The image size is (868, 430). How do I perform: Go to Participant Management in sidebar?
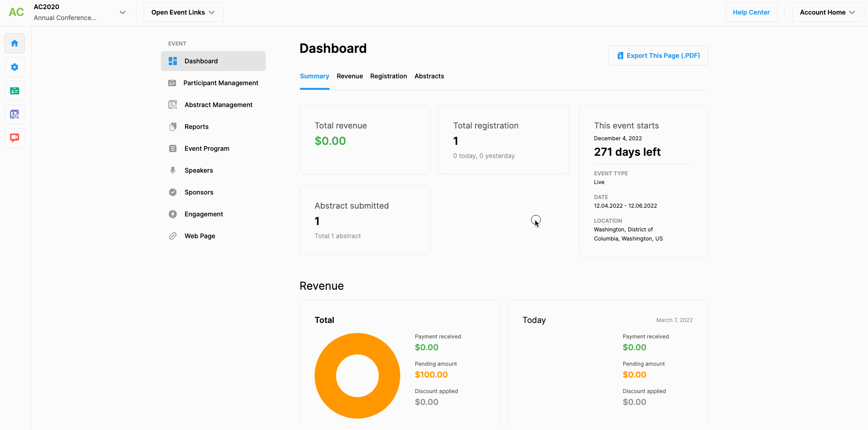221,83
